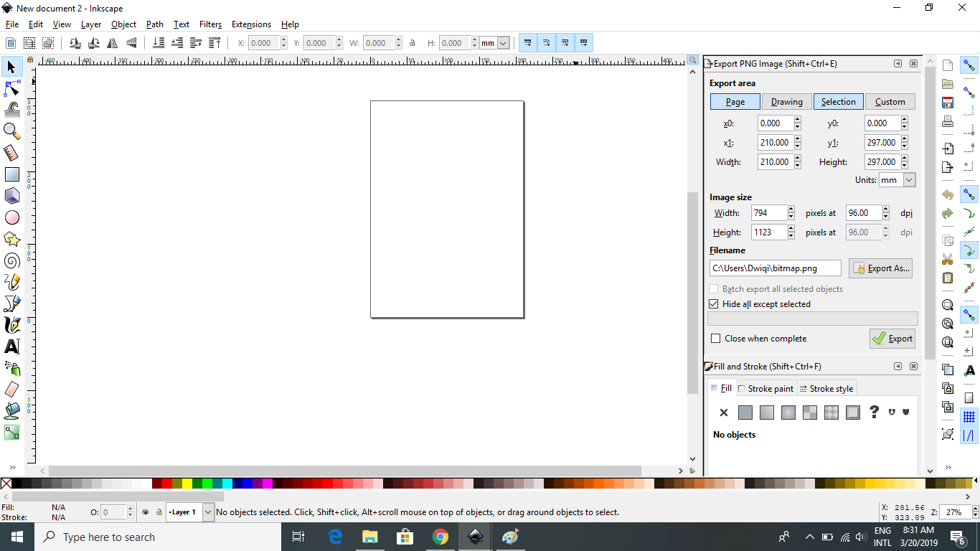Toggle the layer visibility eye icon
The image size is (980, 551).
(146, 512)
